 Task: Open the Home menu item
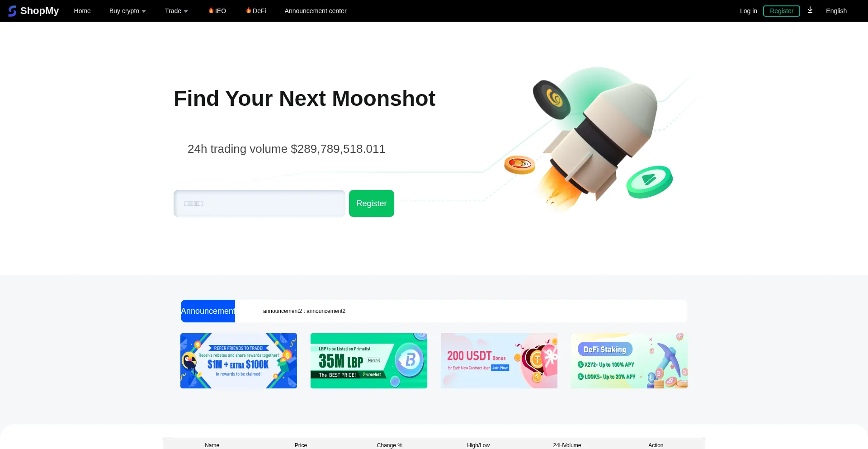pyautogui.click(x=82, y=11)
